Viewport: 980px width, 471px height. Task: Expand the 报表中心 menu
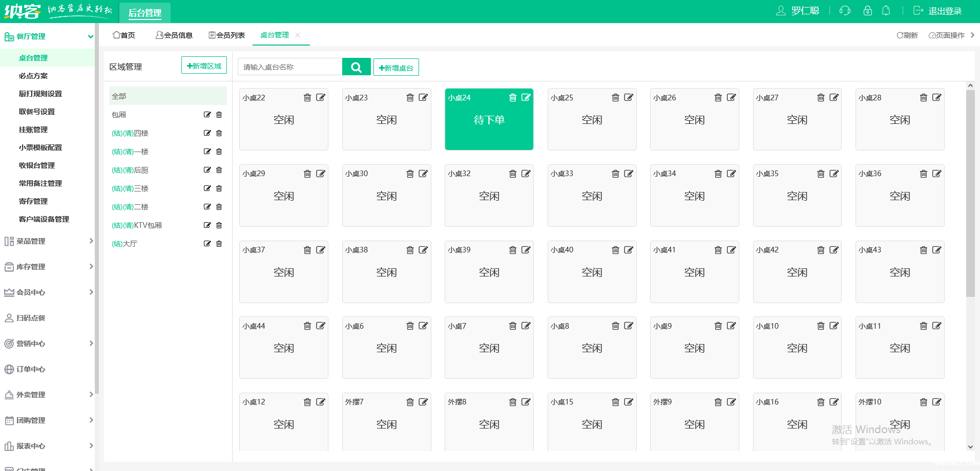pyautogui.click(x=91, y=446)
